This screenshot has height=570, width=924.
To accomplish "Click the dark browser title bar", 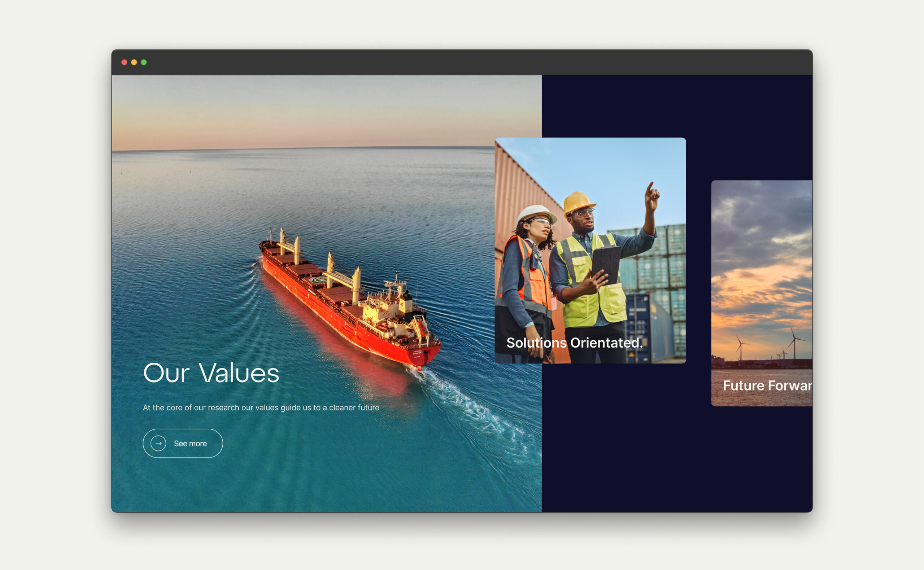I will coord(462,62).
